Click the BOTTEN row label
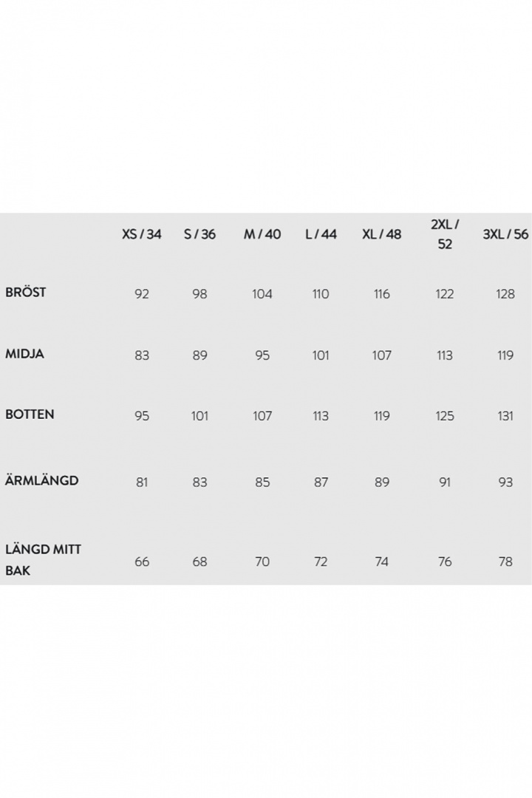This screenshot has height=798, width=532. tap(30, 414)
